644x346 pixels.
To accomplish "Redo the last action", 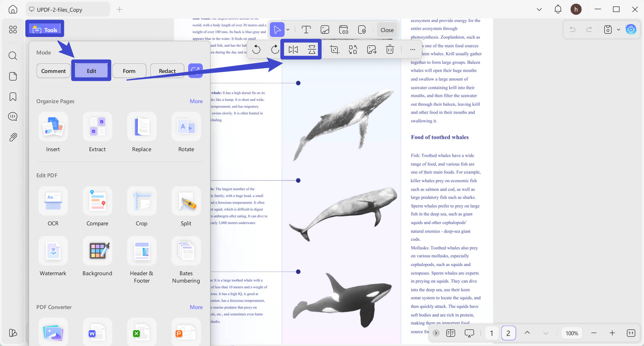I will [x=589, y=30].
